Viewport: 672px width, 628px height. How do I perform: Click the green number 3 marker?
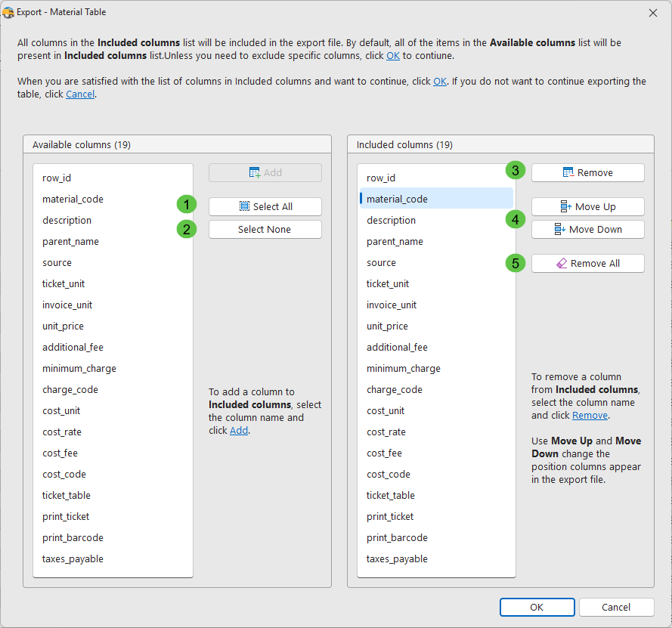(x=516, y=170)
